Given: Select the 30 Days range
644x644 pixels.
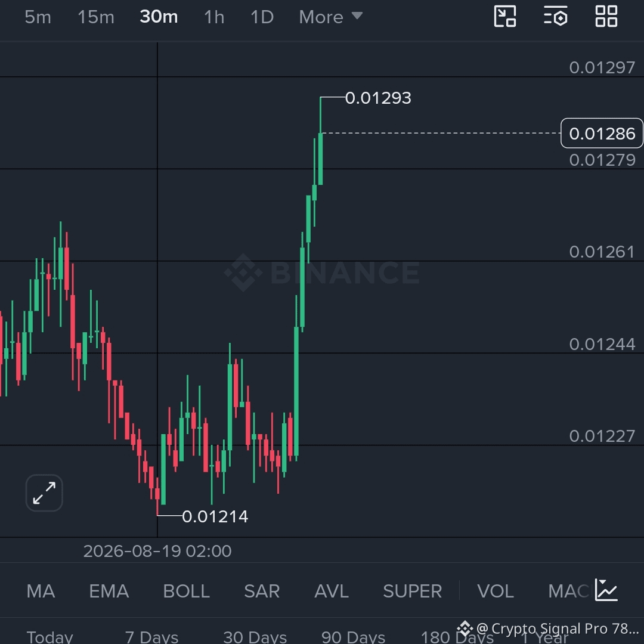Looking at the screenshot, I should 255,637.
